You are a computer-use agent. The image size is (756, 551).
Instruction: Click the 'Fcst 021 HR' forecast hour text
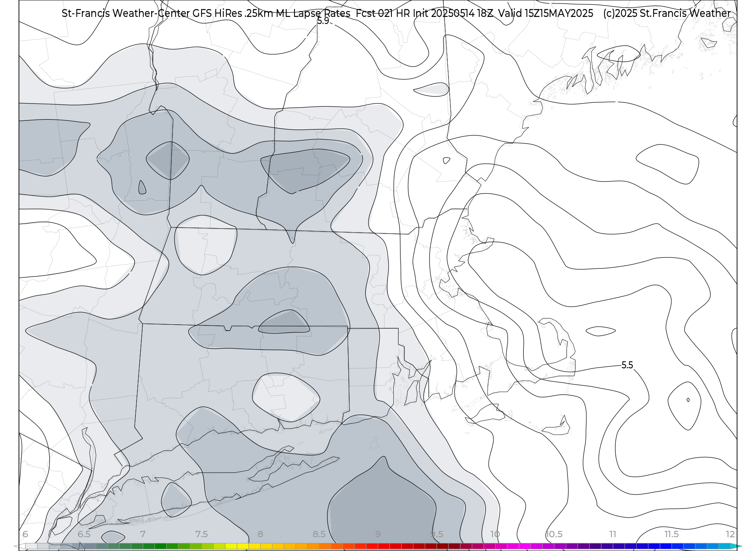pos(383,13)
